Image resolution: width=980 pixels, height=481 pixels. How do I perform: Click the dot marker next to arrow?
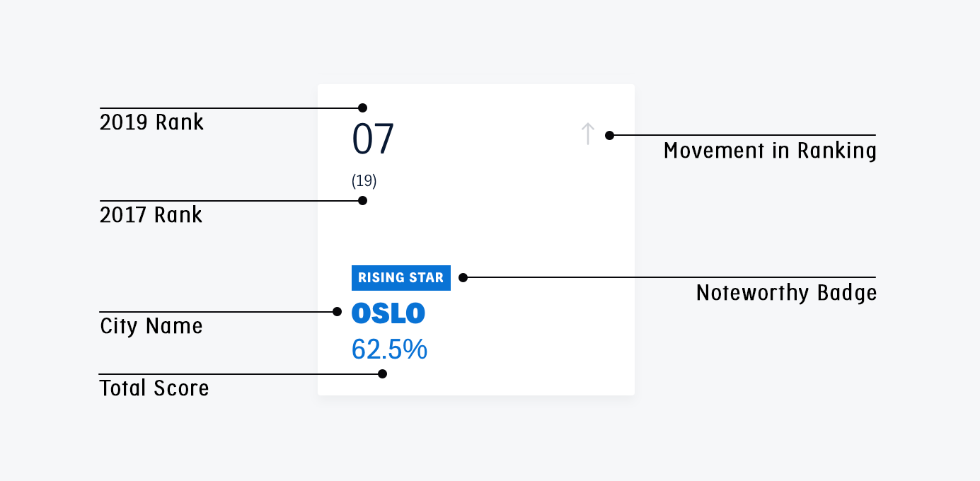click(x=610, y=135)
